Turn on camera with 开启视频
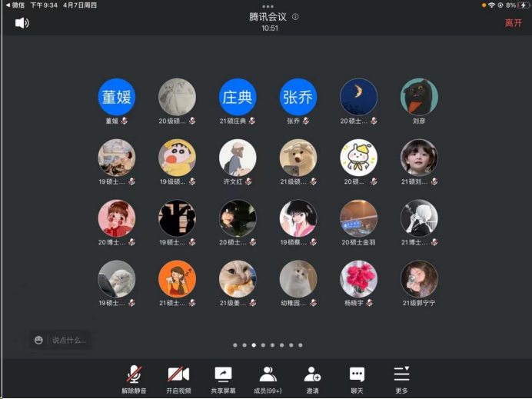This screenshot has width=532, height=399. (x=178, y=374)
